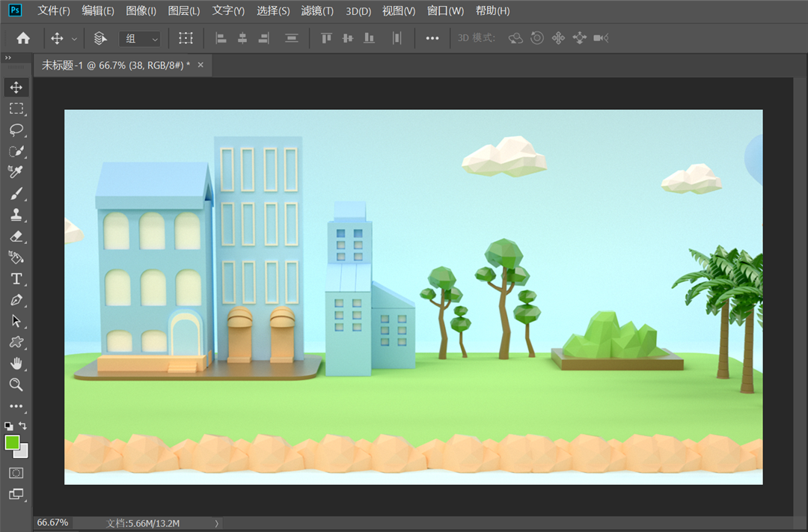Select the Zoom magnifier tool
Screen dimensions: 808x532
tap(16, 385)
